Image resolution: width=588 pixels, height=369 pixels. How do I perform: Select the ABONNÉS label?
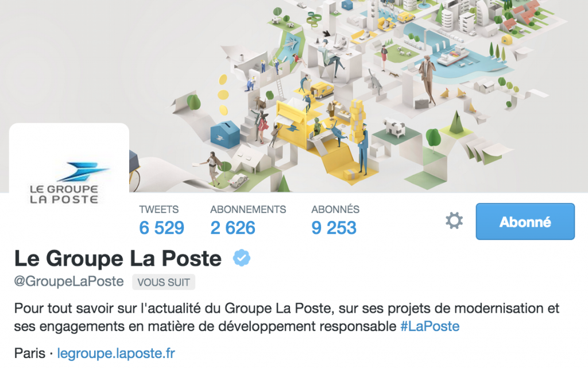(x=335, y=209)
